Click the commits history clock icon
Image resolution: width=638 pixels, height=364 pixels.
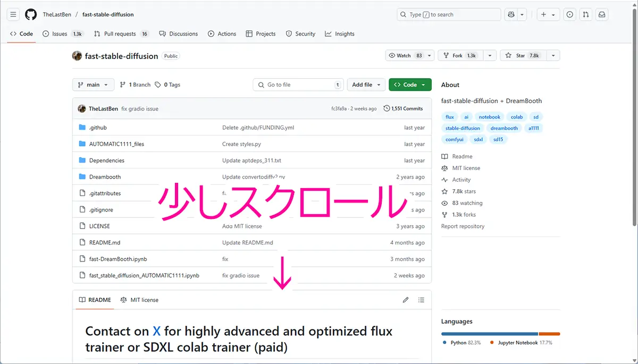[387, 108]
